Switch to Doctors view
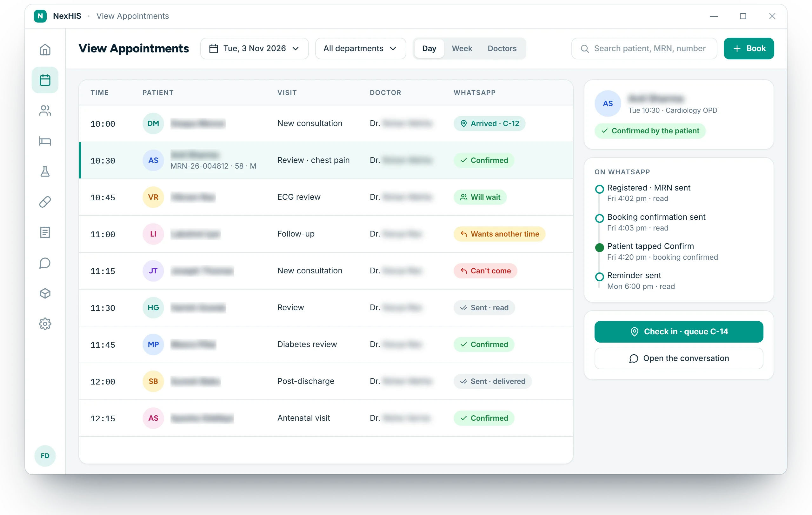This screenshot has height=515, width=812. (502, 49)
